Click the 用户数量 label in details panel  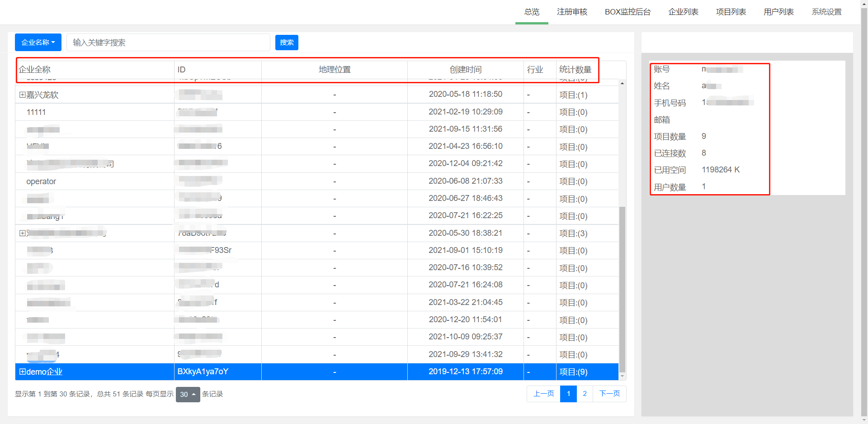point(670,187)
